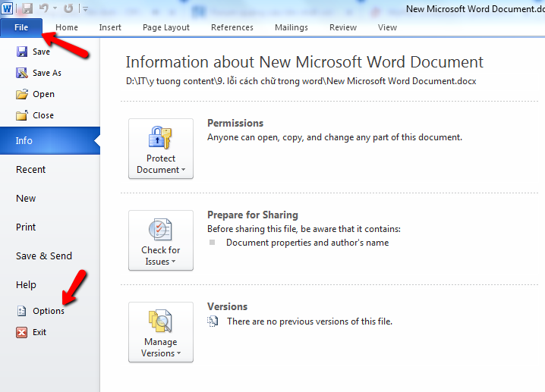Viewport: 545px width, 392px height.
Task: Open the Mailings ribbon tab
Action: (291, 27)
